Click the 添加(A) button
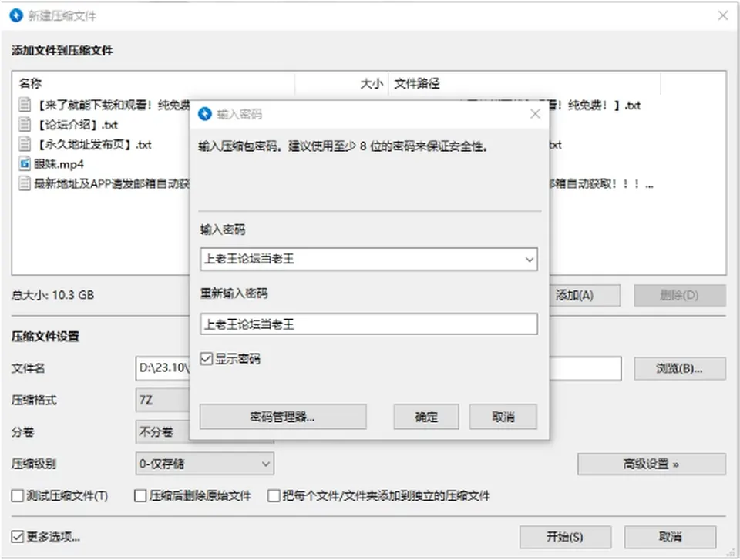The image size is (740, 560). pyautogui.click(x=585, y=295)
